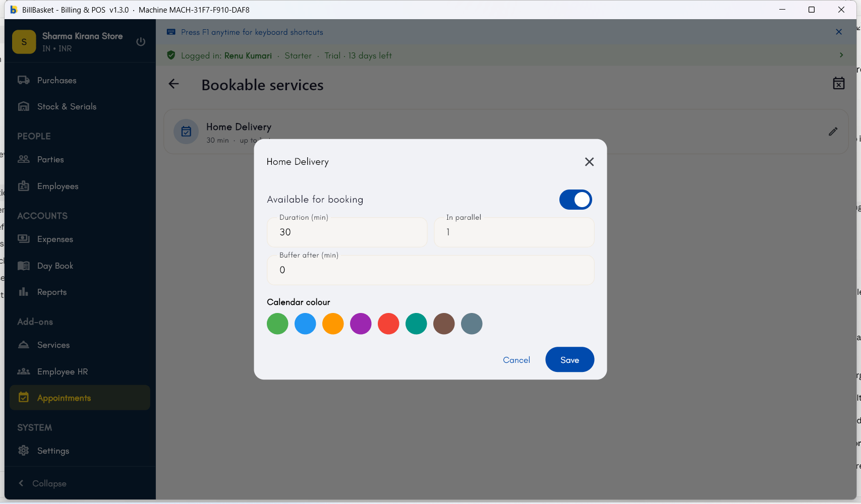Click the Renu Kumari user name
This screenshot has height=504, width=861.
pyautogui.click(x=248, y=55)
